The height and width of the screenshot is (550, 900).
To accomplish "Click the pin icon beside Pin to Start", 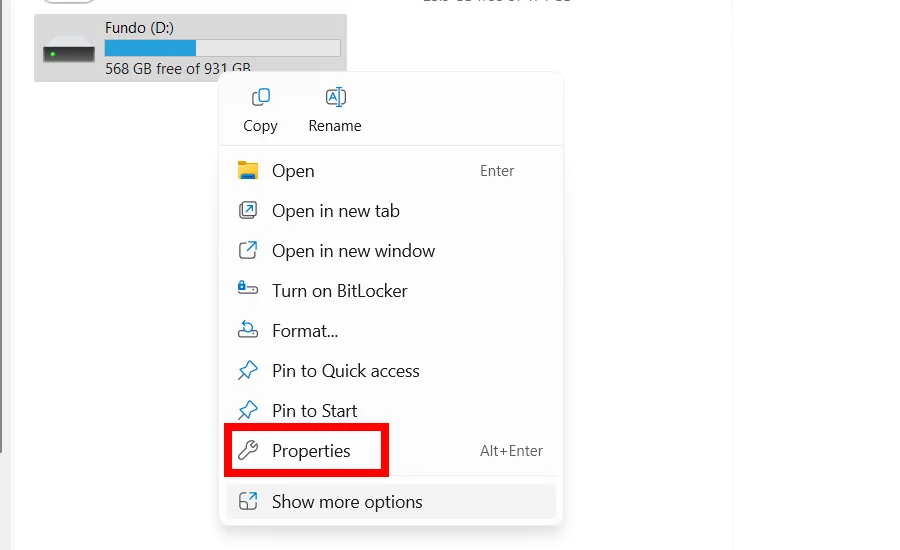I will [248, 411].
